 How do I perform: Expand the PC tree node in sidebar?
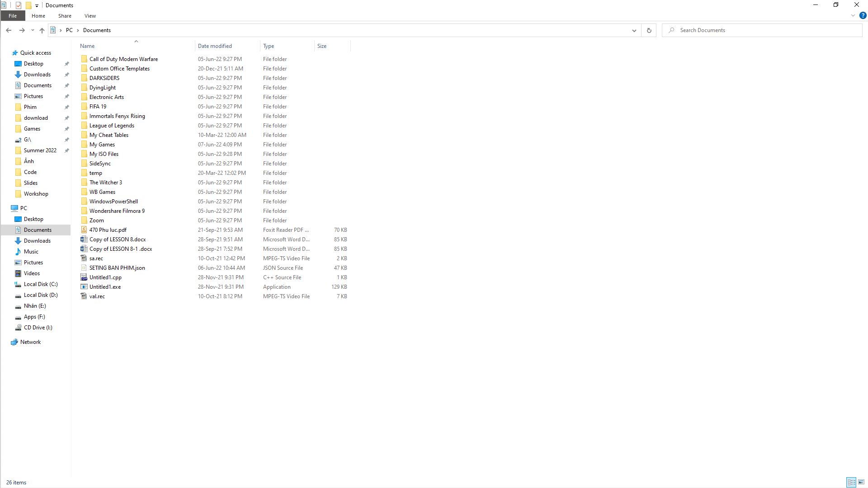(7, 208)
